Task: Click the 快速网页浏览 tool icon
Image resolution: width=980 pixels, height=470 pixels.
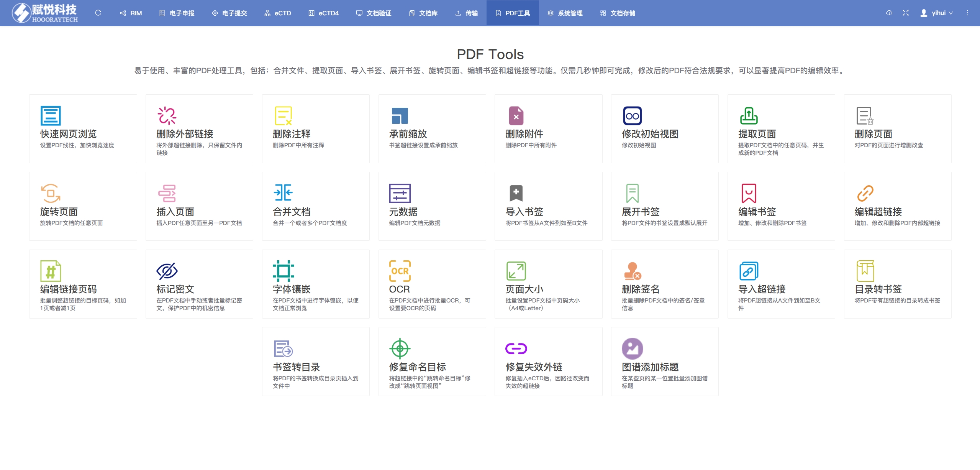Action: [x=51, y=116]
